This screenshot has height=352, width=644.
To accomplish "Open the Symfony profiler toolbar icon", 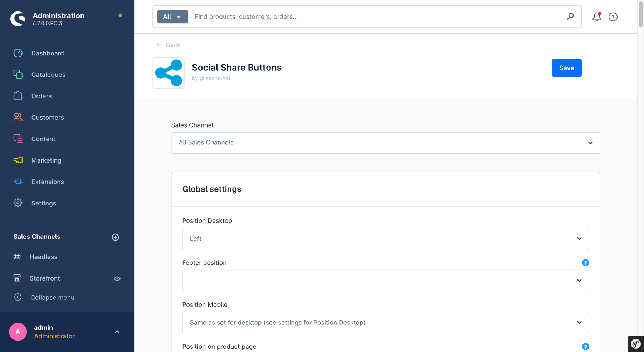I will [636, 344].
